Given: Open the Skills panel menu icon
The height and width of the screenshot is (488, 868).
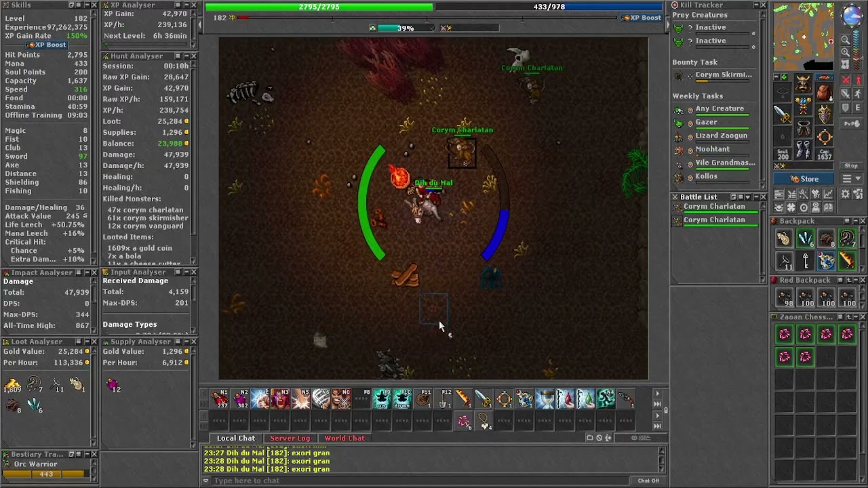Looking at the screenshot, I should [78, 5].
